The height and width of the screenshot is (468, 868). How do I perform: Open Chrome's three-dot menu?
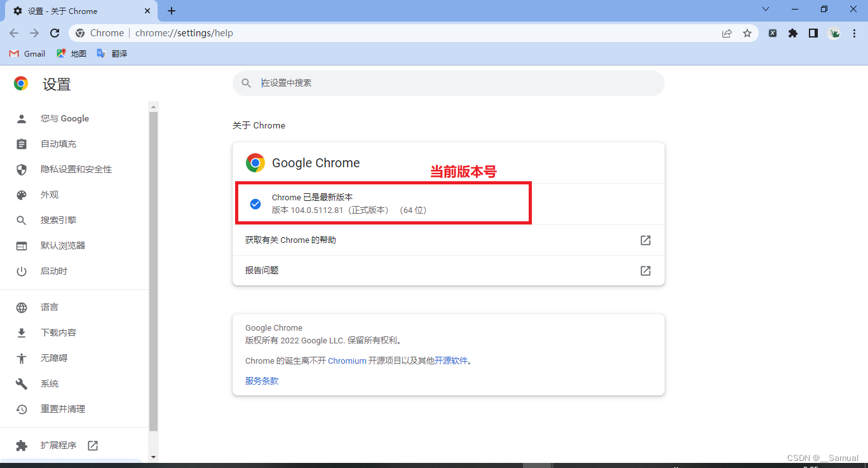[854, 33]
